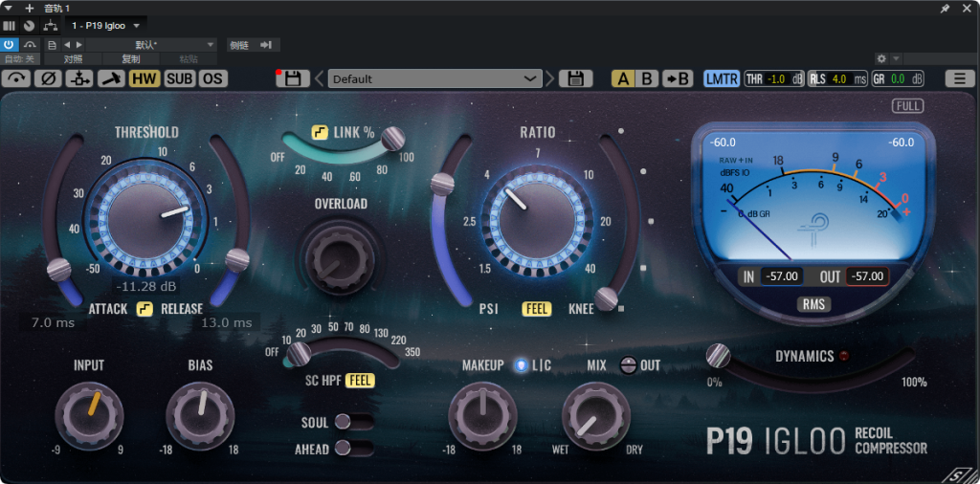
Task: Click the preset document icon
Action: (x=52, y=45)
